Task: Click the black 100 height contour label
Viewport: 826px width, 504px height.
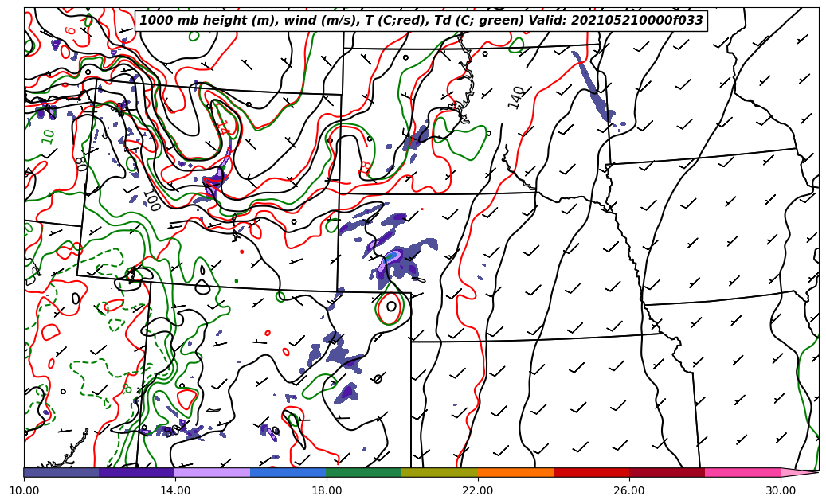Action: point(151,200)
